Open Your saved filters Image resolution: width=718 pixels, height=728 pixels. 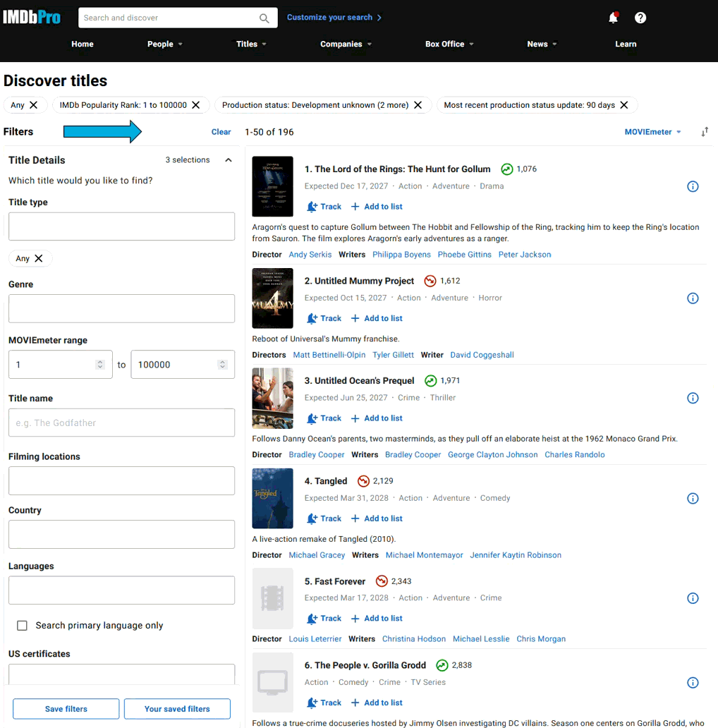tap(177, 709)
